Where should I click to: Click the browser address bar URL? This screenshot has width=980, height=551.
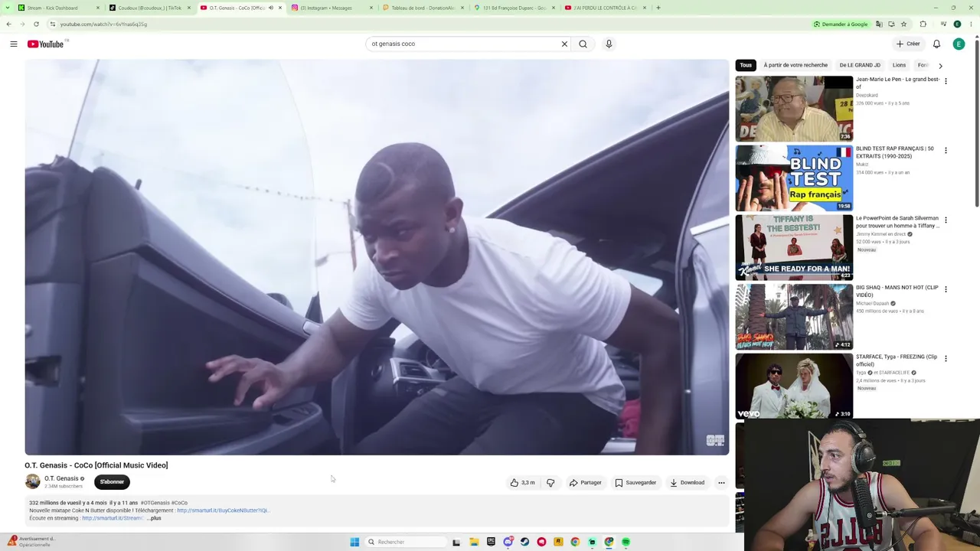click(103, 24)
